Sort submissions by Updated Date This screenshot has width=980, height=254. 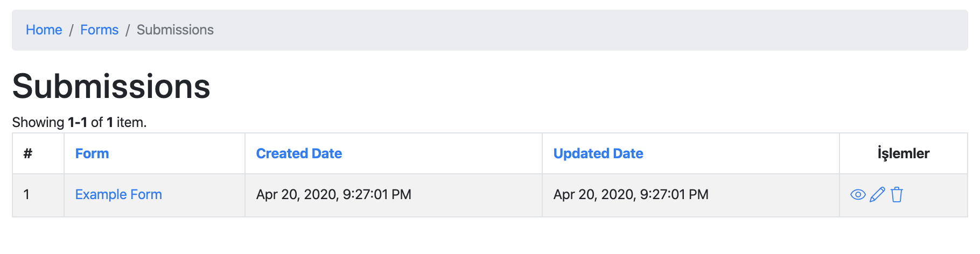(x=598, y=154)
